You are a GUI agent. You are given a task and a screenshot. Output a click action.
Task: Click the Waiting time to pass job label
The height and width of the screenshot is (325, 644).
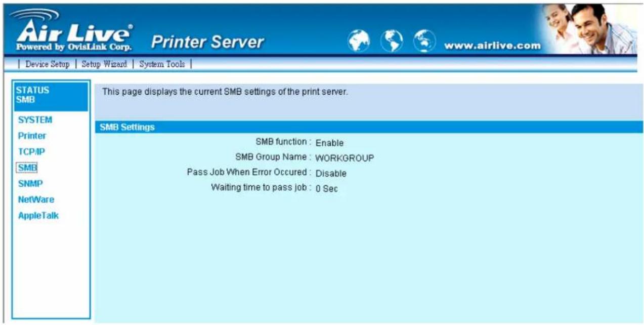(260, 188)
